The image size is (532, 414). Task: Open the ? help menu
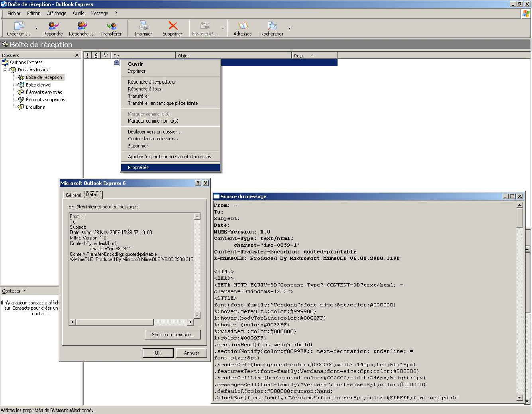tap(116, 13)
